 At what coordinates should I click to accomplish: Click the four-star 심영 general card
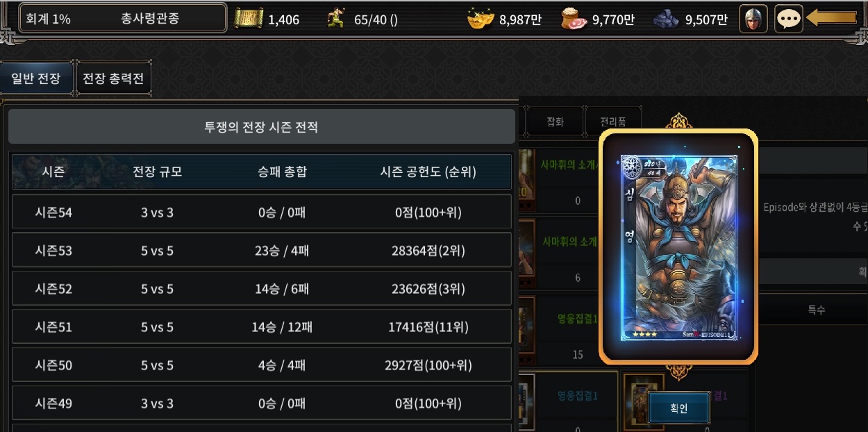(678, 247)
